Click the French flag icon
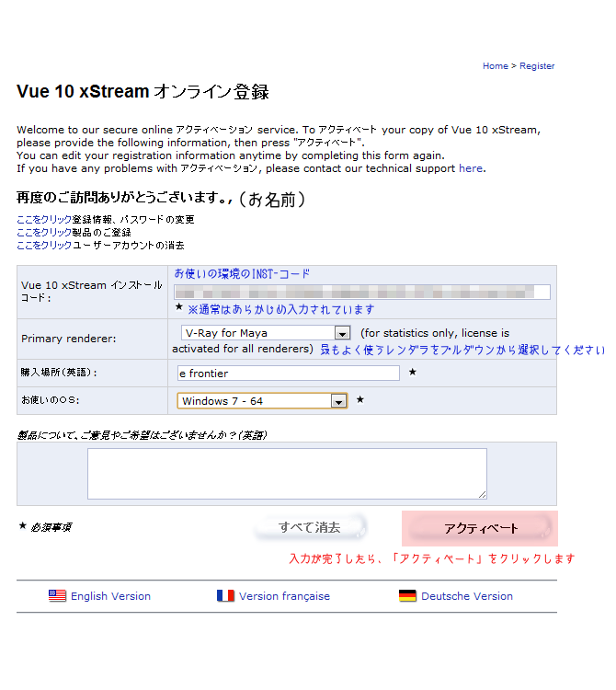This screenshot has height=690, width=616. click(x=225, y=596)
